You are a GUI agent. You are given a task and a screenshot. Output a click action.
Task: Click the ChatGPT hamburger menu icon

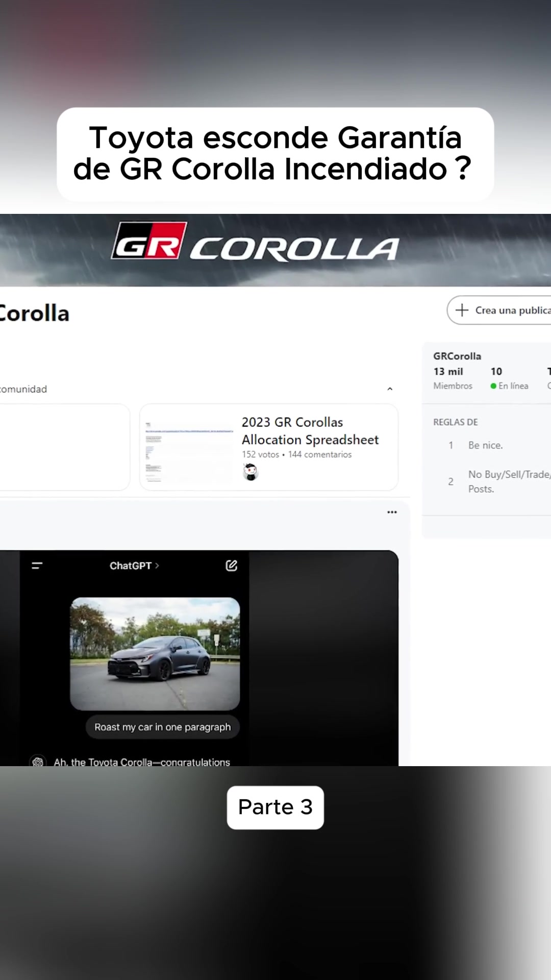tap(37, 566)
